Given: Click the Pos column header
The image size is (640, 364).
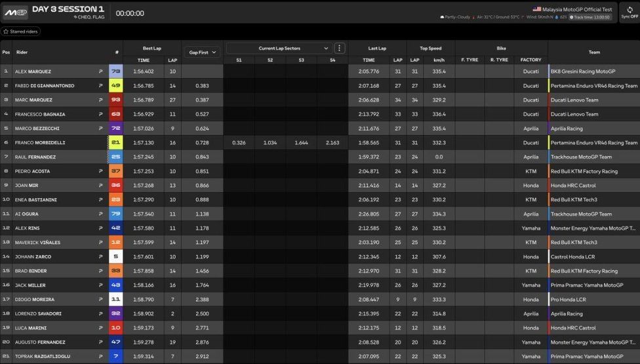Looking at the screenshot, I should point(6,52).
